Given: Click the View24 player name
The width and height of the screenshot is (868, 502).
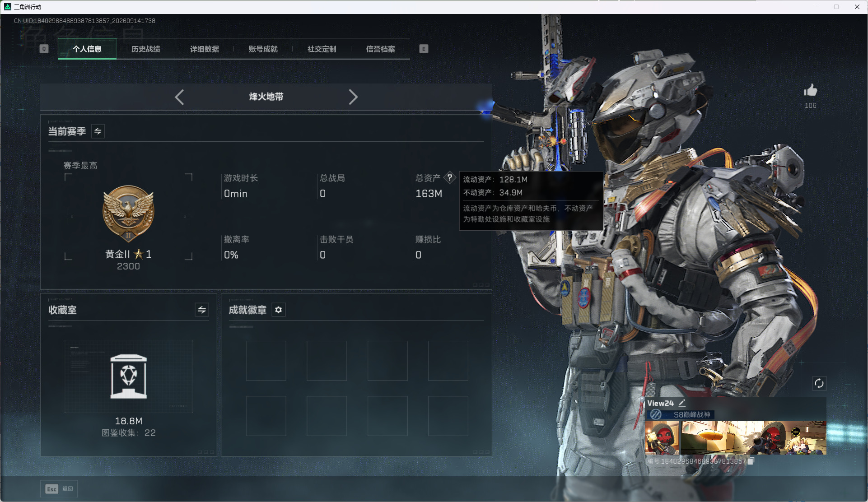Looking at the screenshot, I should point(660,403).
